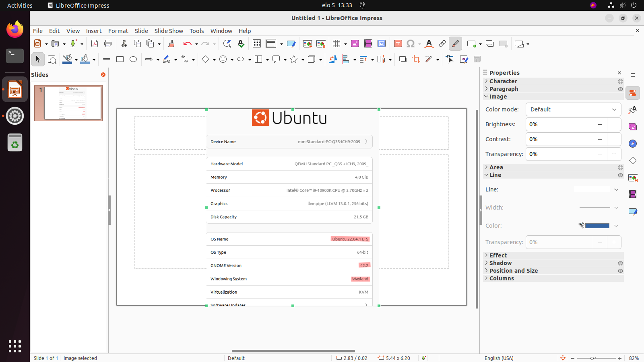Screen dimensions: 644x362
Task: Draw an Ellipse tool
Action: 133,60
